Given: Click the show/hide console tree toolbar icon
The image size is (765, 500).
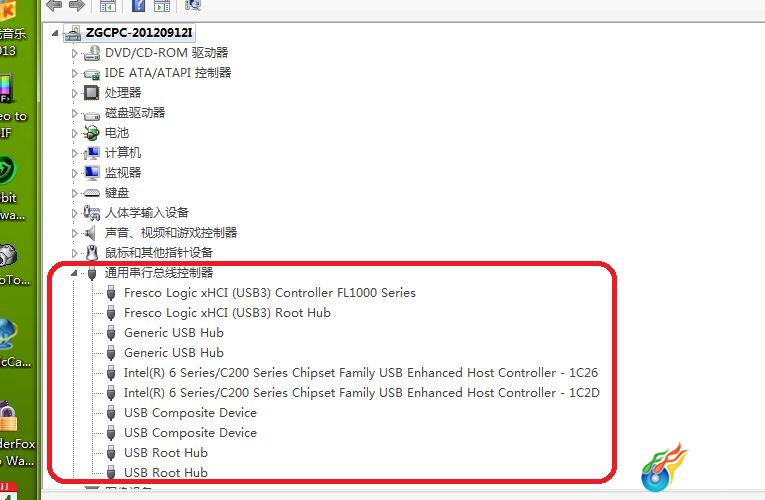Looking at the screenshot, I should pyautogui.click(x=107, y=5).
